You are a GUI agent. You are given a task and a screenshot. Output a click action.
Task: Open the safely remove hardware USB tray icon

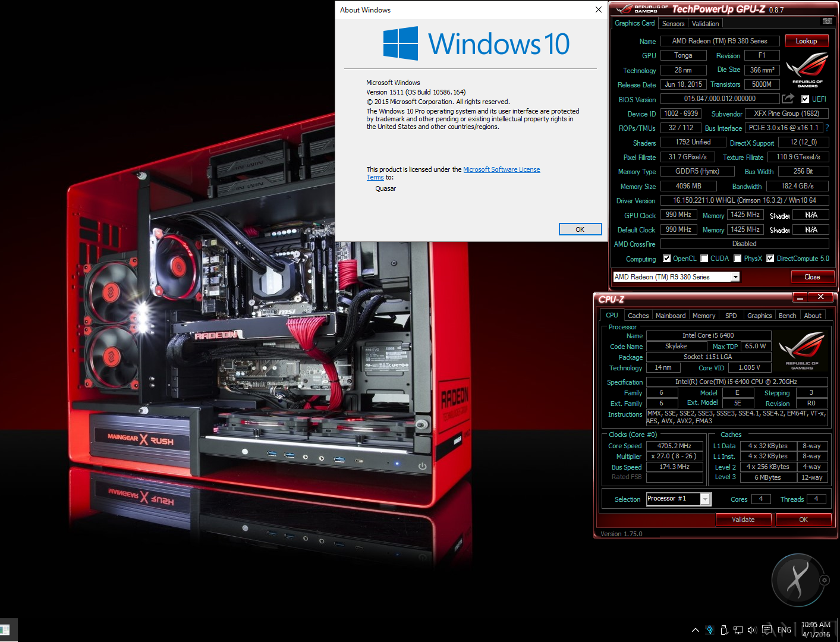point(724,630)
